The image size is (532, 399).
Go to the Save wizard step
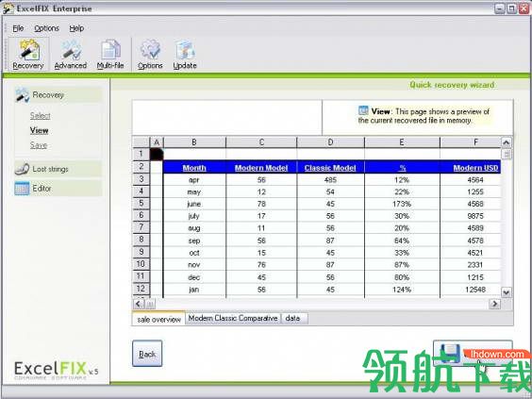(39, 145)
